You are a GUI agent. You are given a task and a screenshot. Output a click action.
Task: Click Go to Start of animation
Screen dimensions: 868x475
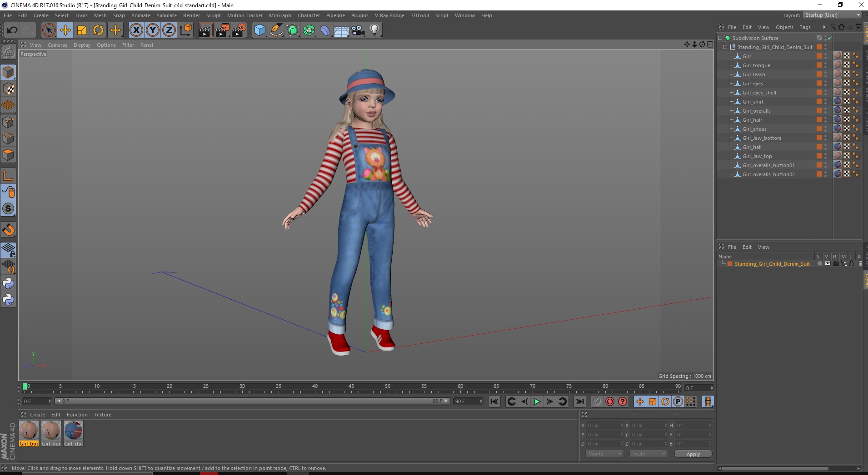494,401
